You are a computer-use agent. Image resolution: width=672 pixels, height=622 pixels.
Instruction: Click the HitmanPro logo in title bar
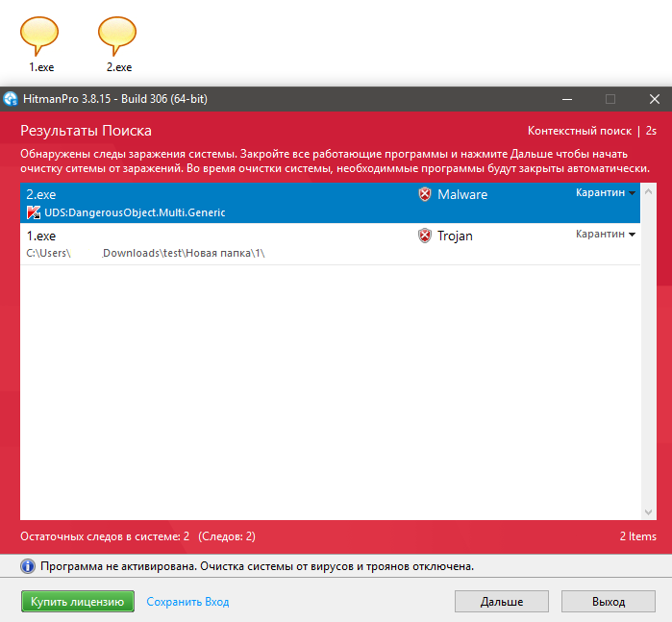11,99
